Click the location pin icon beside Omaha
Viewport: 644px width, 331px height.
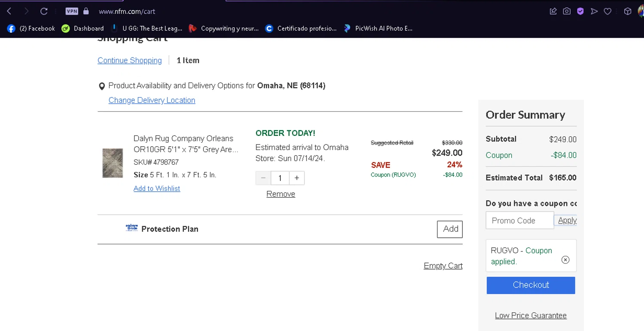tap(102, 86)
